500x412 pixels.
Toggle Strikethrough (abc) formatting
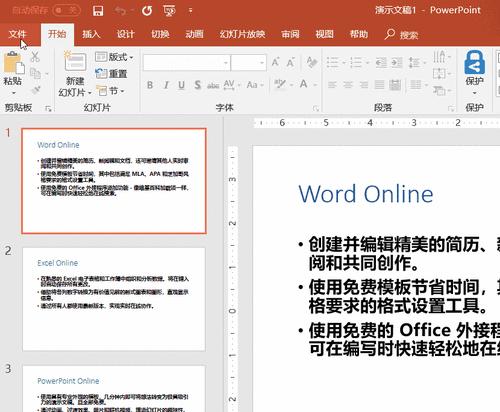[213, 86]
